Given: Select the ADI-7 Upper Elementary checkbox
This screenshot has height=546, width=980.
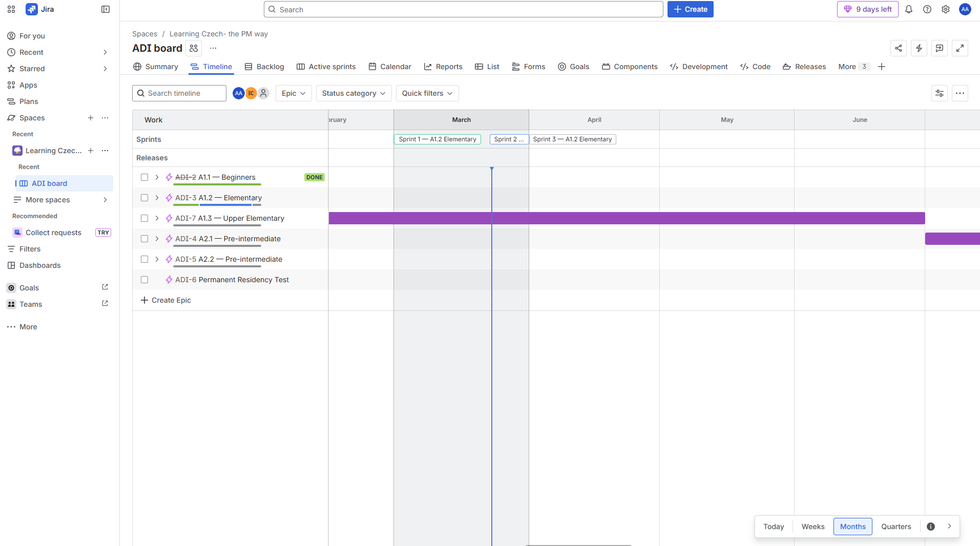Looking at the screenshot, I should [144, 218].
